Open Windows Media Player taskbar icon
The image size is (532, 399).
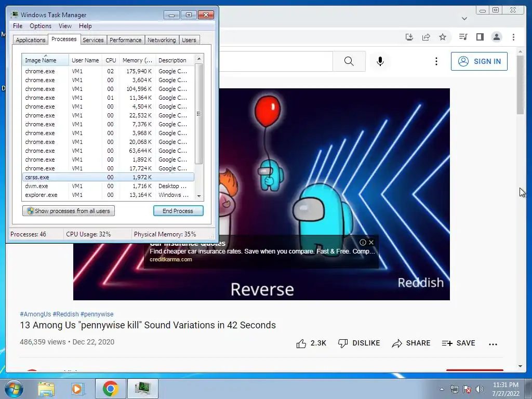[x=77, y=389]
